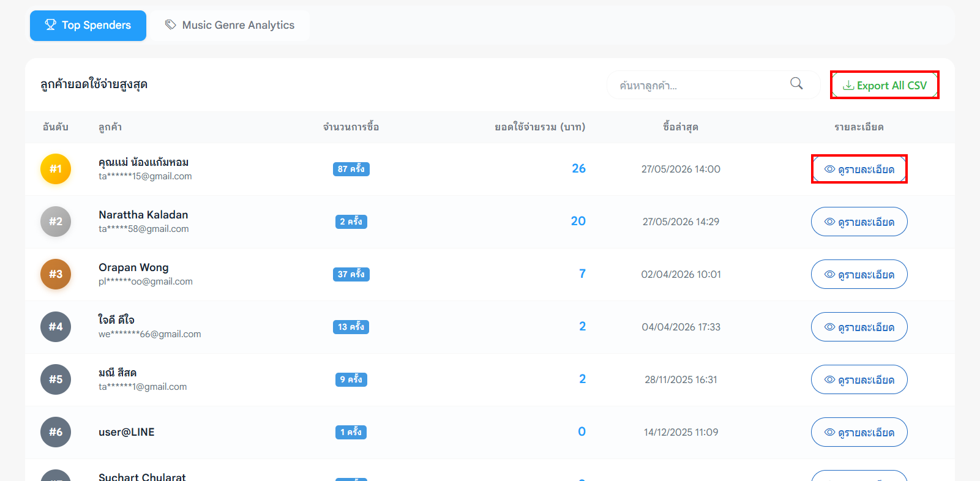Select the name Narattha Kaladan
This screenshot has height=481, width=980.
[x=143, y=215]
